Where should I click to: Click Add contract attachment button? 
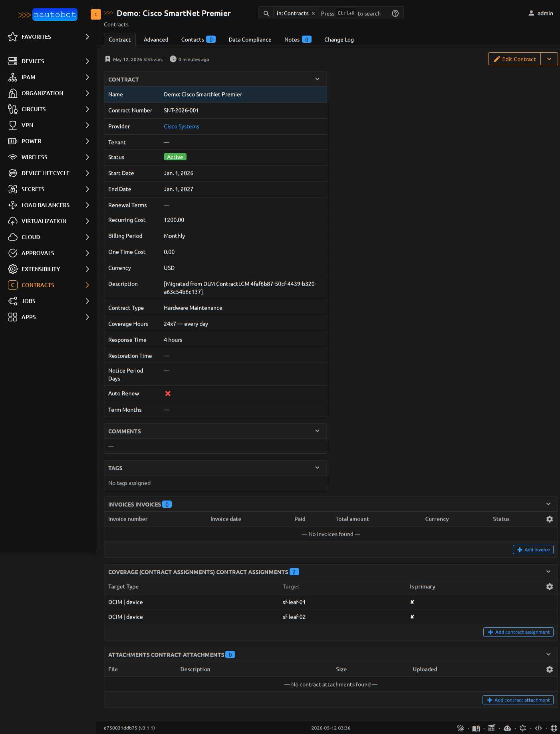point(518,700)
